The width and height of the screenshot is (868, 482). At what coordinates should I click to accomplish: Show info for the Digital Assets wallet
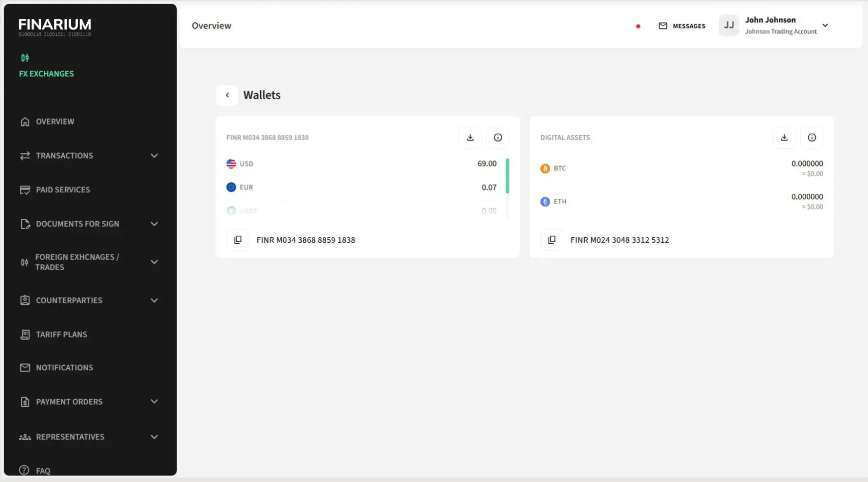point(812,138)
